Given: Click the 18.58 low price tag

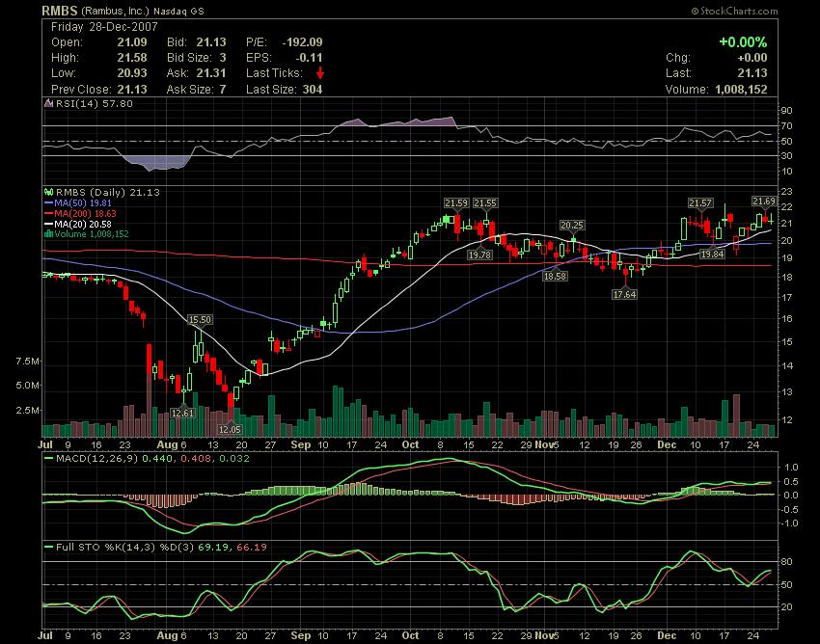Looking at the screenshot, I should pos(555,276).
